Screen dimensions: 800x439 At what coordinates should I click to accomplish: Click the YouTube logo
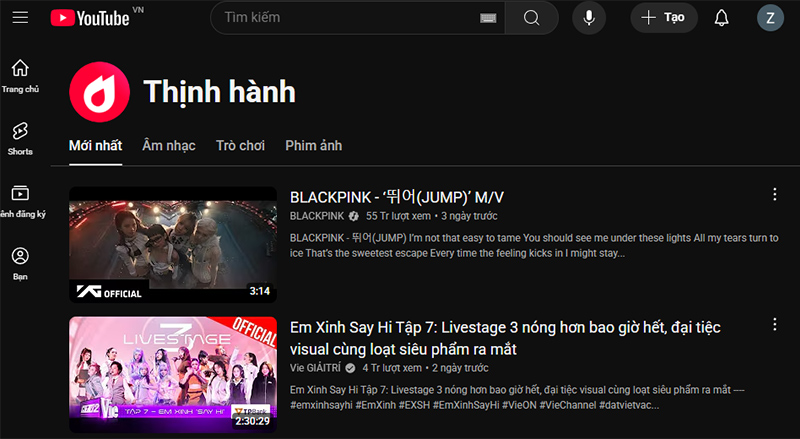pos(90,18)
